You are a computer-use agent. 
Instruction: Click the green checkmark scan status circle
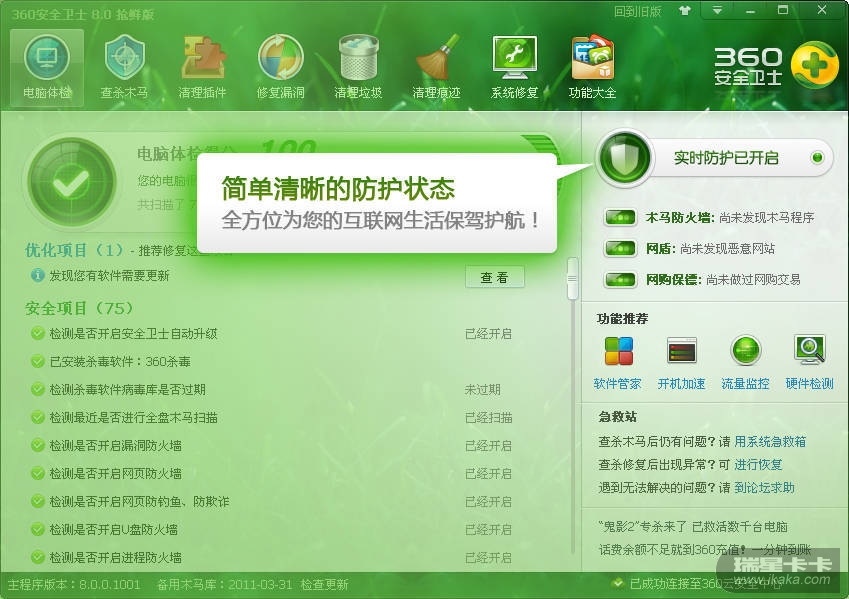click(x=71, y=182)
